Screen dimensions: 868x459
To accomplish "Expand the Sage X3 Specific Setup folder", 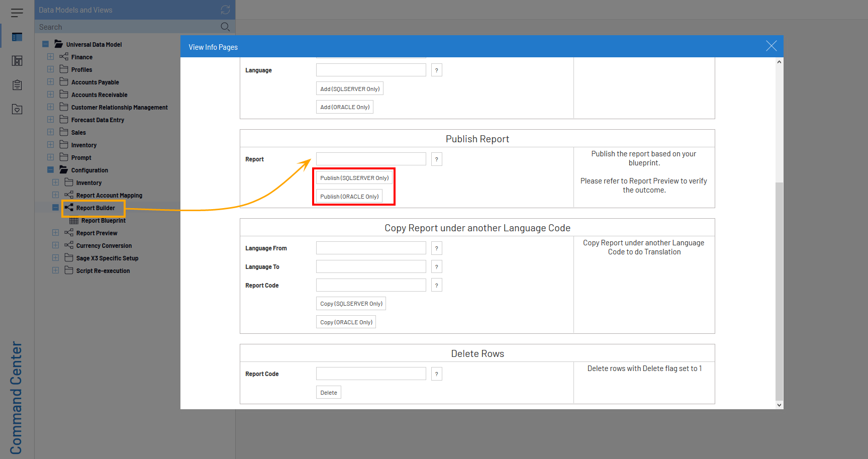I will (55, 258).
